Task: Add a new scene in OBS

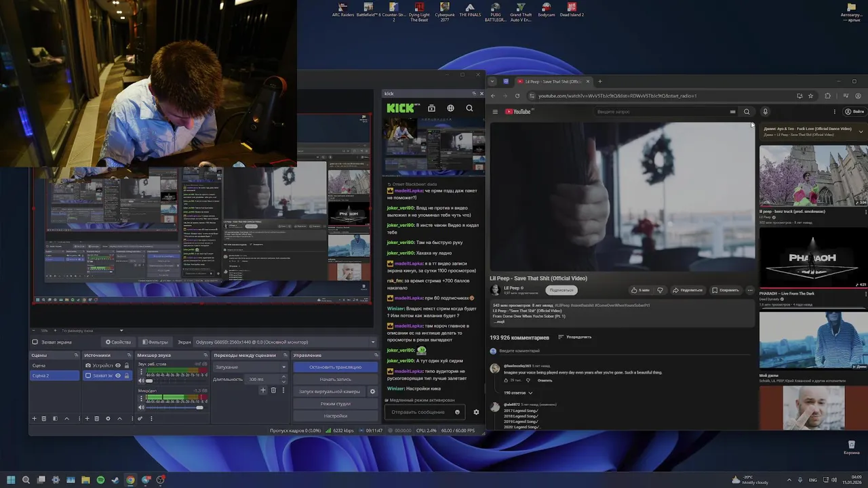Action: [34, 418]
